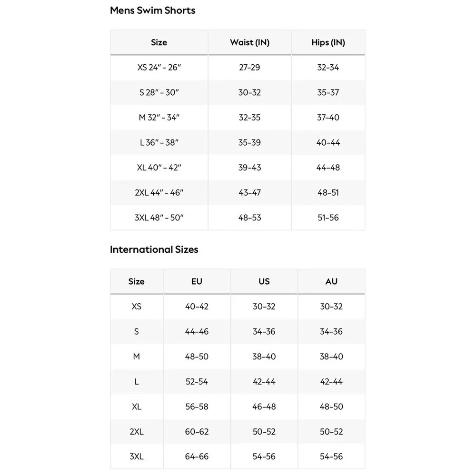Image resolution: width=476 pixels, height=476 pixels.
Task: Click the Mens Swim Shorts heading
Action: [x=152, y=10]
